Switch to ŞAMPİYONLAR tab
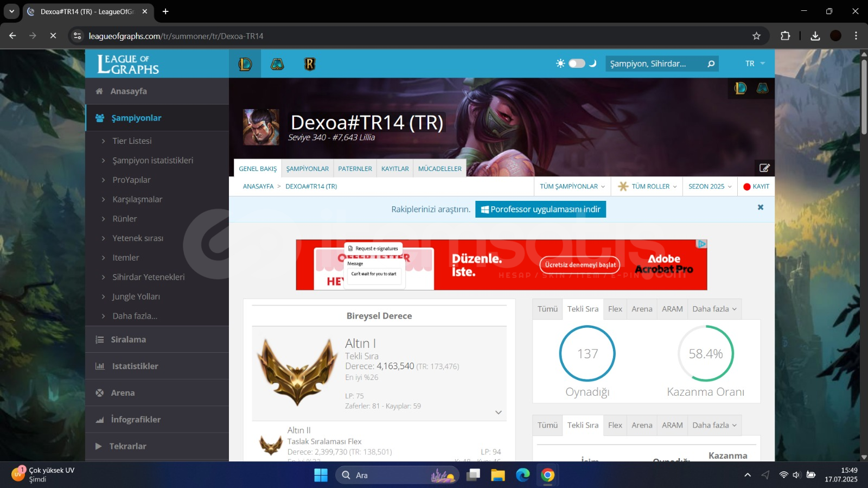Screen dimensions: 868x488 click(x=308, y=169)
